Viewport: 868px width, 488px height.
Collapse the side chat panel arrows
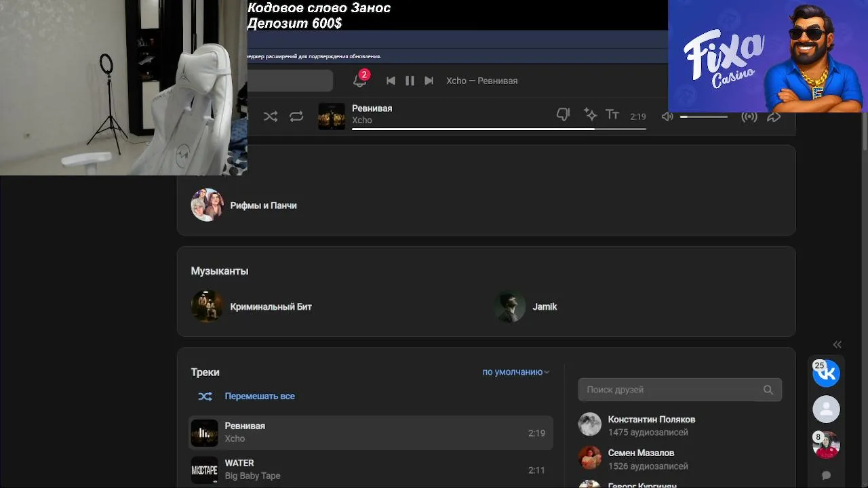[x=837, y=344]
